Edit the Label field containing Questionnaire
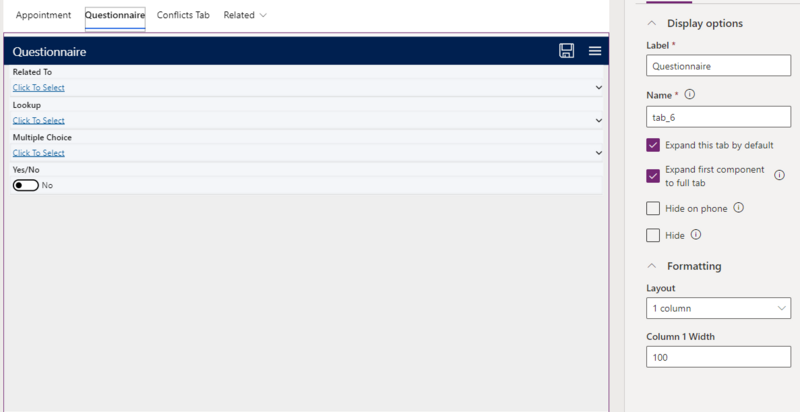 tap(718, 66)
